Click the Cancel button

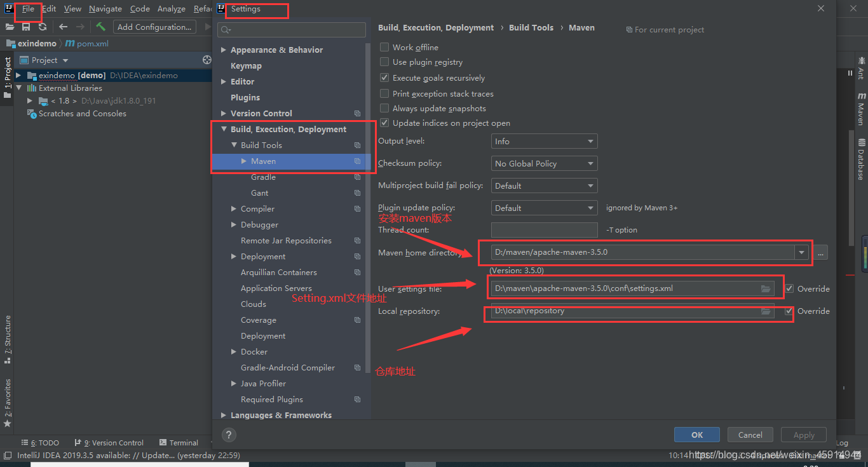pyautogui.click(x=750, y=435)
